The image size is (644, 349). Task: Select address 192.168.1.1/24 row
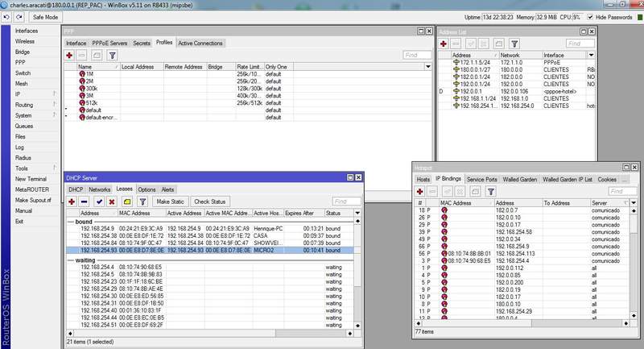point(517,98)
